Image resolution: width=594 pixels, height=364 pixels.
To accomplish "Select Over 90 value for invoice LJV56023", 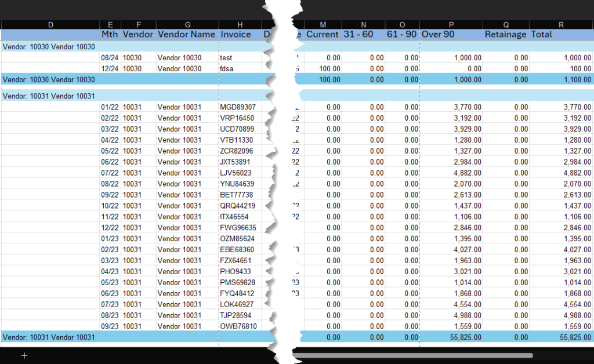I will pyautogui.click(x=451, y=173).
